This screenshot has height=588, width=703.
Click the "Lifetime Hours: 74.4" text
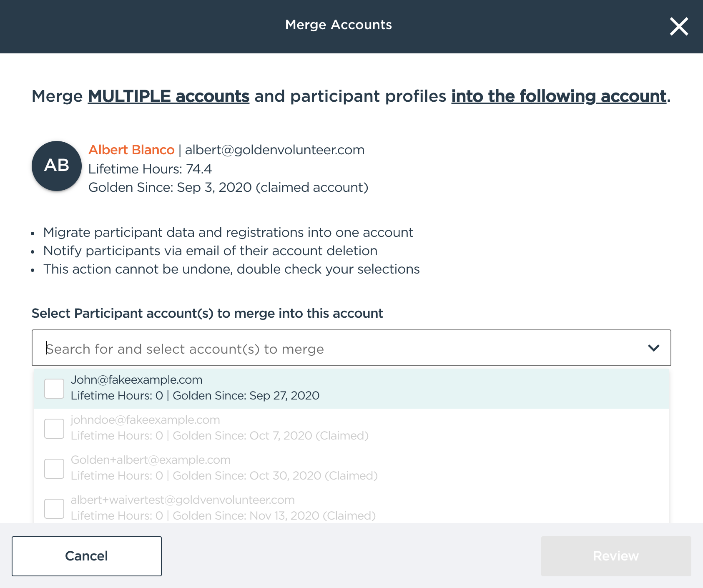(x=150, y=169)
